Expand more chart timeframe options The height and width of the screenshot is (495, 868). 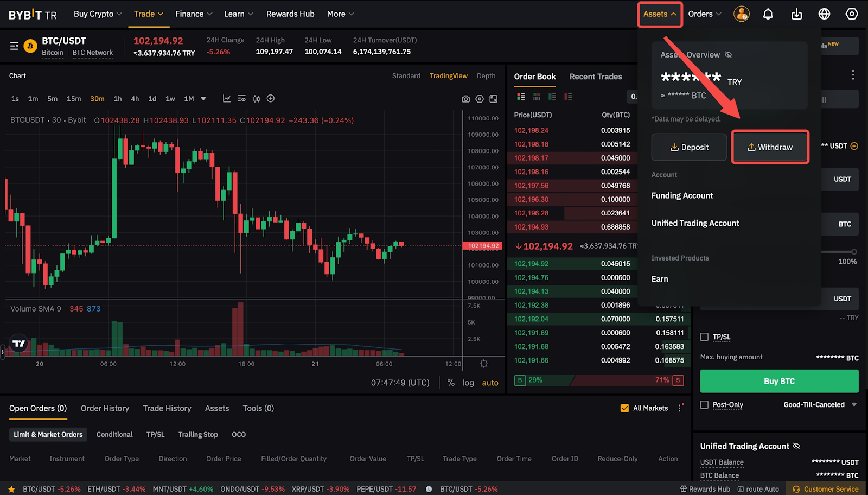click(x=203, y=99)
